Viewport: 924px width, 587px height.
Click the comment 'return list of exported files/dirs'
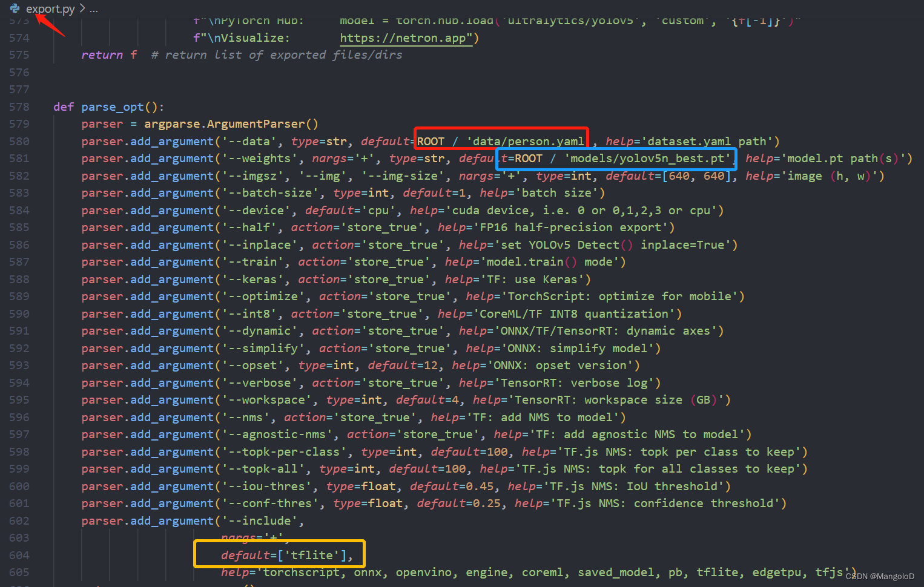277,55
